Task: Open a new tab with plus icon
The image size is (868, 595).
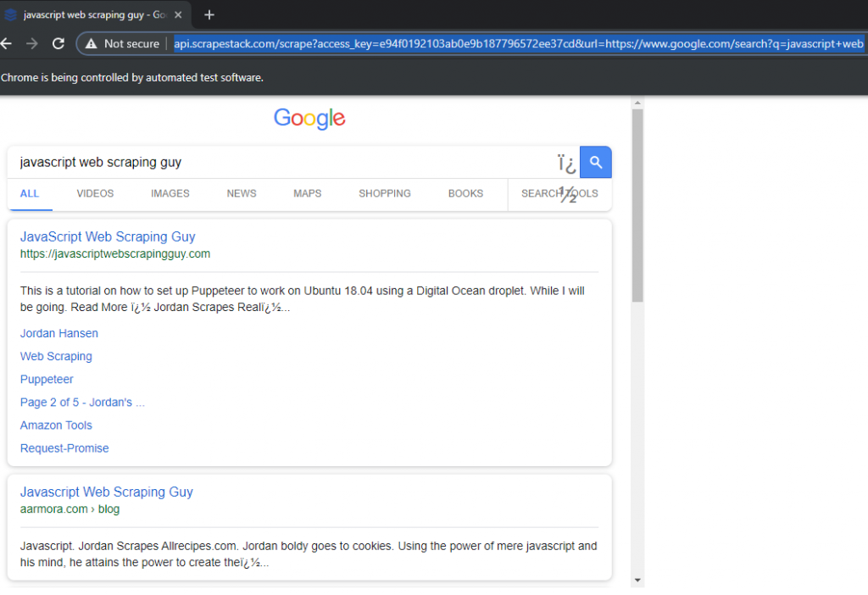Action: 209,15
